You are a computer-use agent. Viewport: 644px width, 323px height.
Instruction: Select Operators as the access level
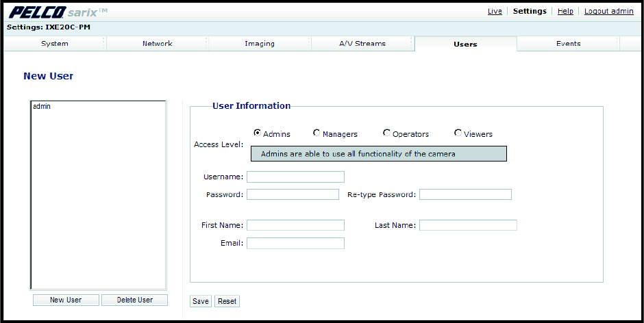[x=387, y=133]
